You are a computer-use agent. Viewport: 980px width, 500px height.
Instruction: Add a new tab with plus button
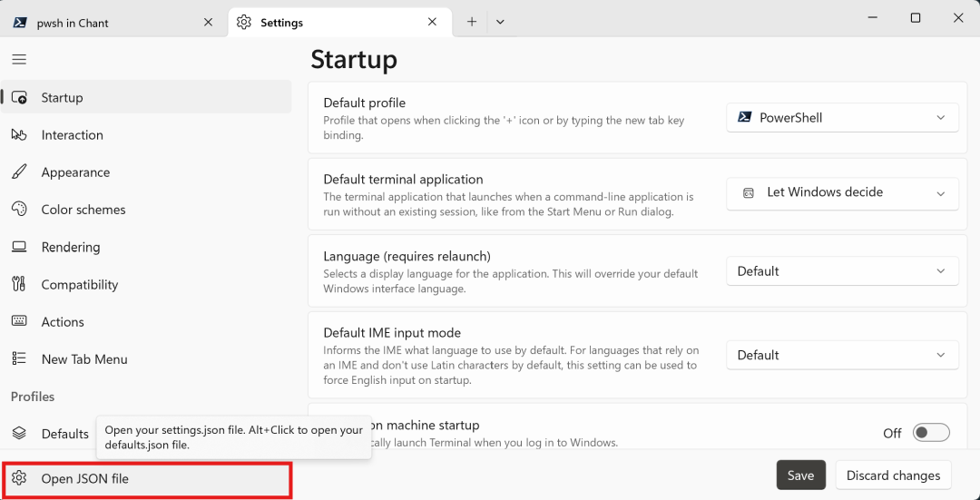point(472,22)
